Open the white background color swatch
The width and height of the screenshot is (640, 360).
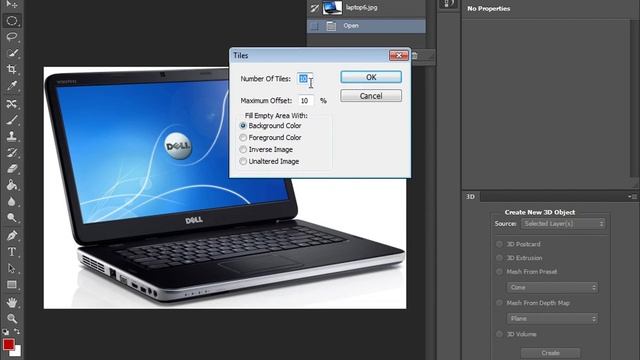(x=17, y=352)
